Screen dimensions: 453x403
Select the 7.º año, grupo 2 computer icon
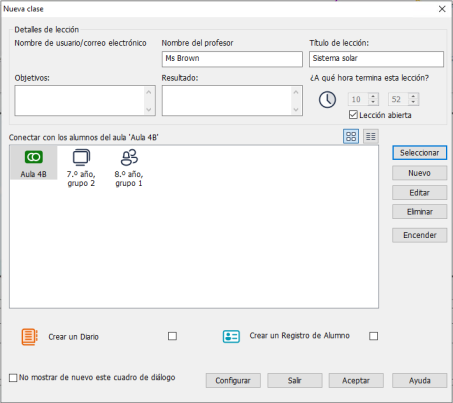coord(81,157)
